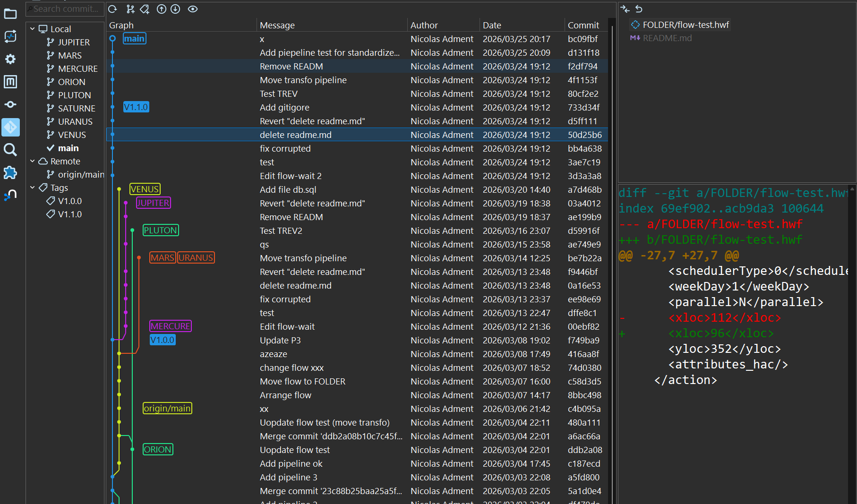Image resolution: width=857 pixels, height=504 pixels.
Task: Open the search magnifier in the sidebar
Action: pos(10,150)
